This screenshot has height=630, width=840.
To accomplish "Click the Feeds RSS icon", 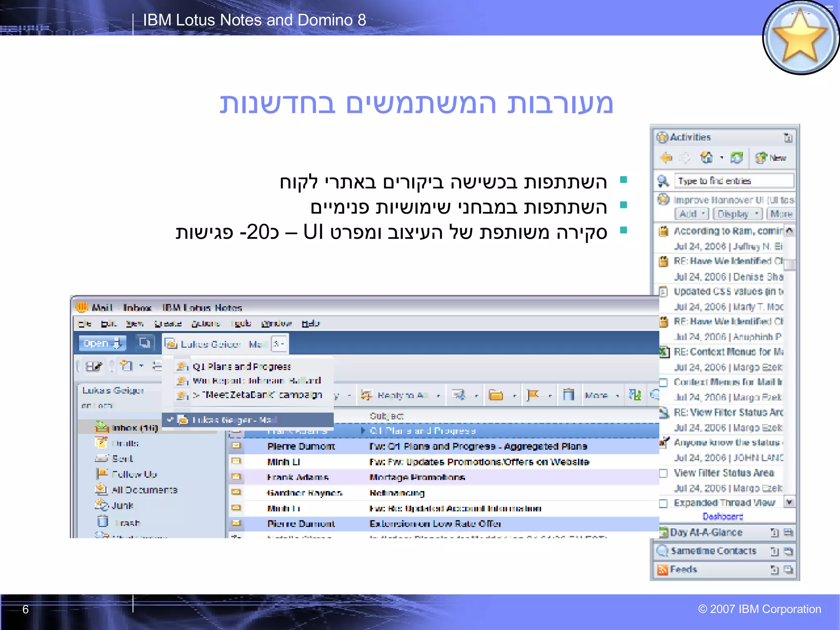I will [662, 570].
